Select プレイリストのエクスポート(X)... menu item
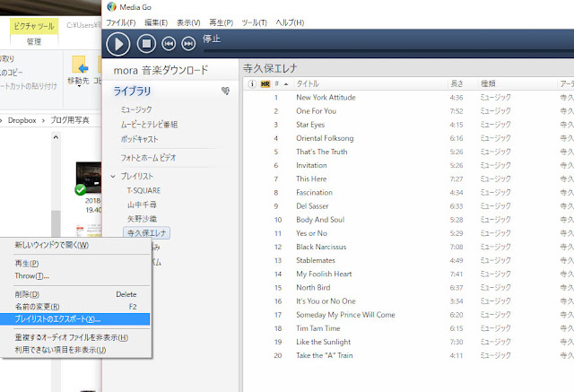 click(x=75, y=319)
